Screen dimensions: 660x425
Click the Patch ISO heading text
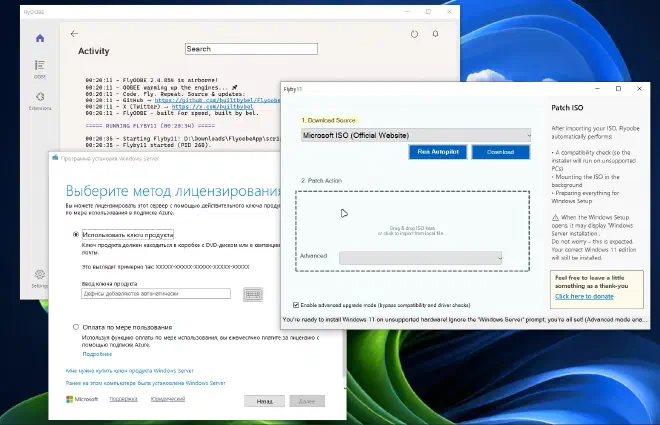tap(567, 108)
